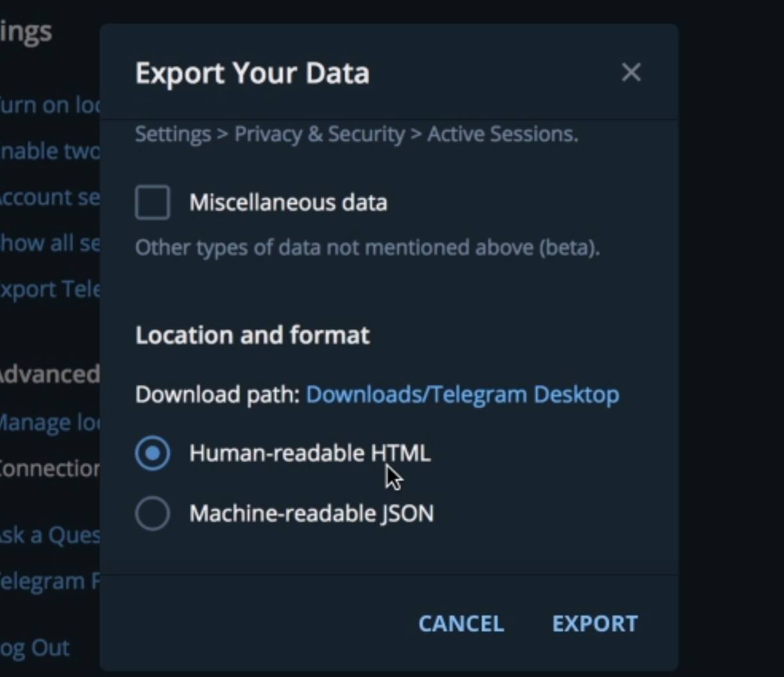
Task: Click the partially hidden "Turn on loc…" option
Action: [49, 105]
